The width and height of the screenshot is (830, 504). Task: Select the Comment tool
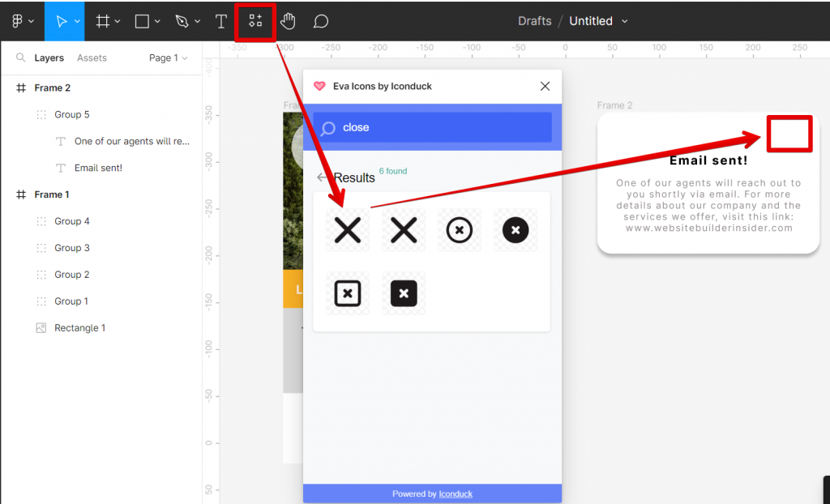point(321,21)
